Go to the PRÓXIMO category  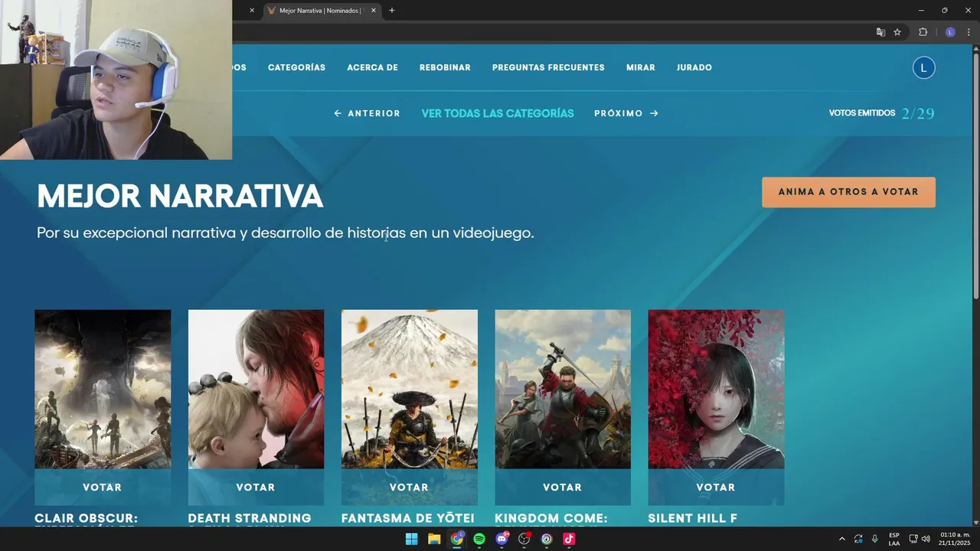[x=626, y=113]
